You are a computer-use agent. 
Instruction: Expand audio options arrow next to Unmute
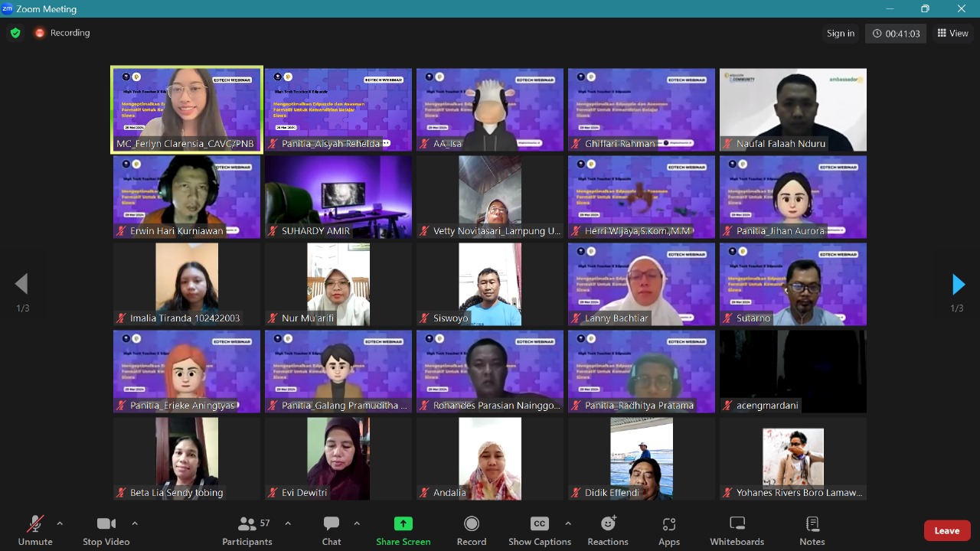click(60, 523)
